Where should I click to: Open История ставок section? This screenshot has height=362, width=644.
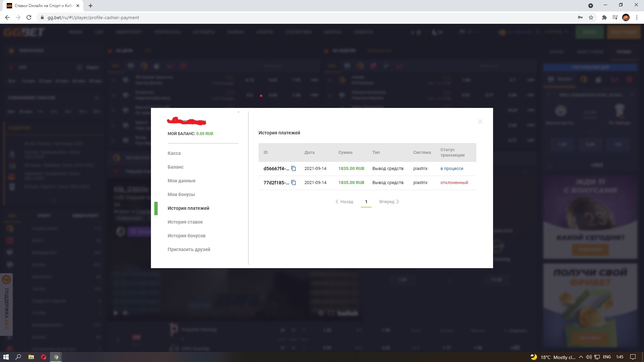185,222
